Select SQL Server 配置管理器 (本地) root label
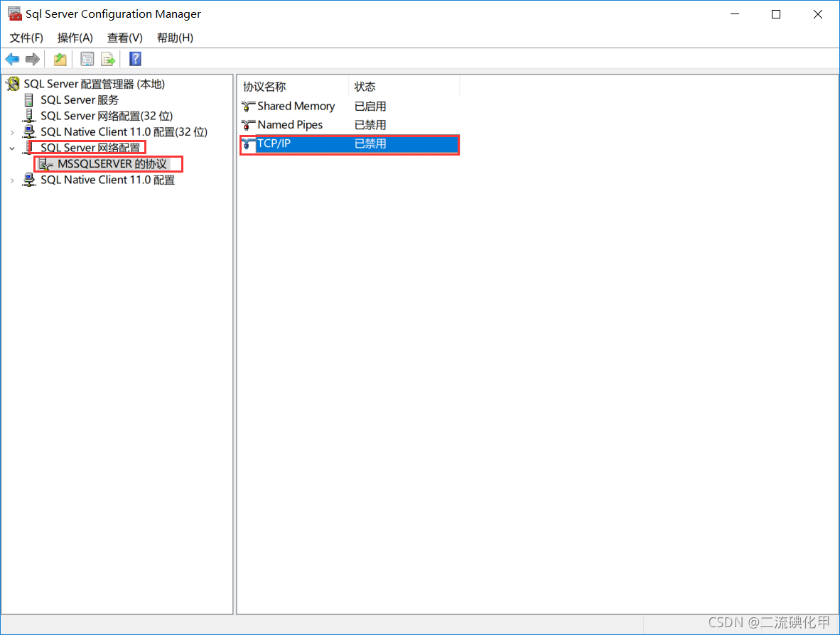This screenshot has width=840, height=635. pyautogui.click(x=95, y=84)
